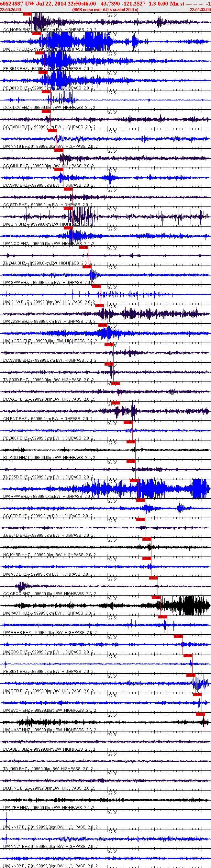This screenshot has height=868, width=211.
Task: Click the start time 22:50:26.00 label
Action: tap(10, 9)
